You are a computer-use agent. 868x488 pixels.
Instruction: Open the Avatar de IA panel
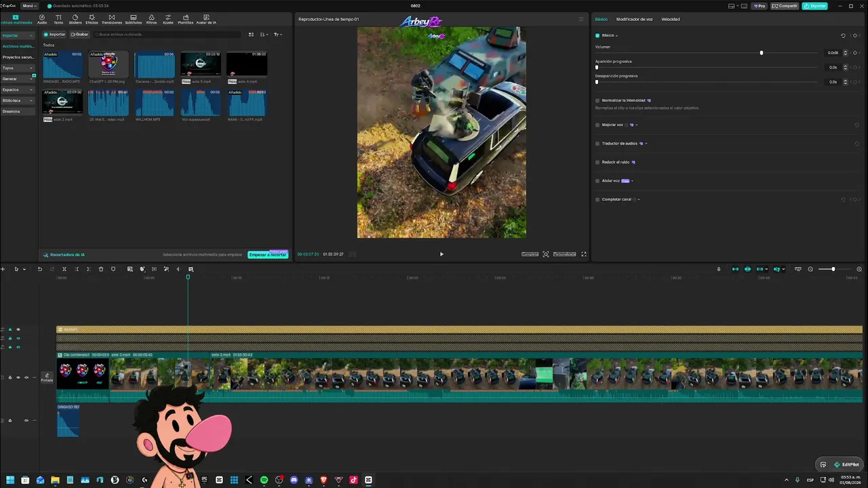coord(206,19)
